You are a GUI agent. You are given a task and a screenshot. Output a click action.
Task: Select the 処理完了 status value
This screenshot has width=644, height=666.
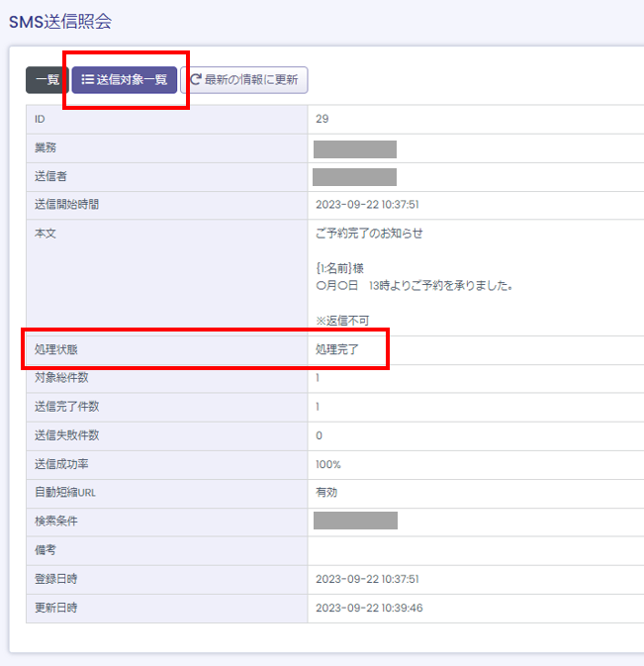pos(336,349)
